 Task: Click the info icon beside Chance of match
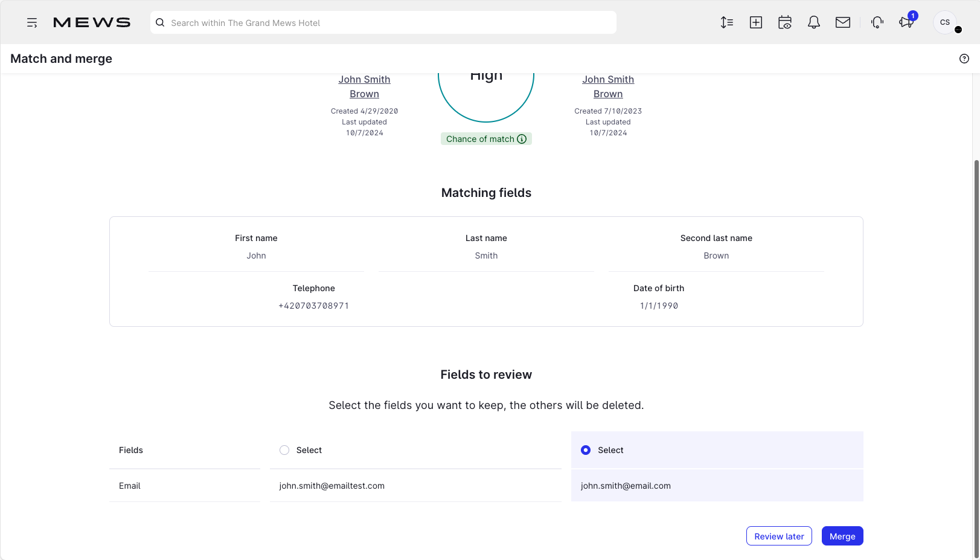coord(522,139)
